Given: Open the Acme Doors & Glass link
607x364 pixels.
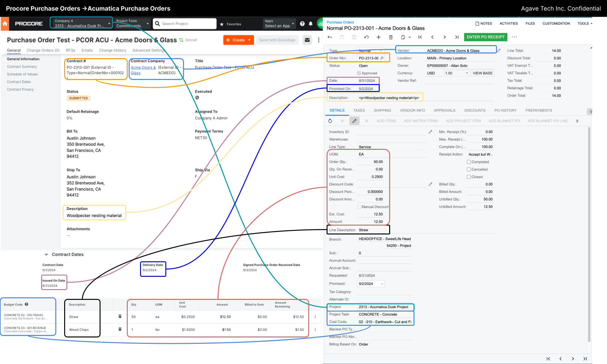Looking at the screenshot, I should [143, 70].
